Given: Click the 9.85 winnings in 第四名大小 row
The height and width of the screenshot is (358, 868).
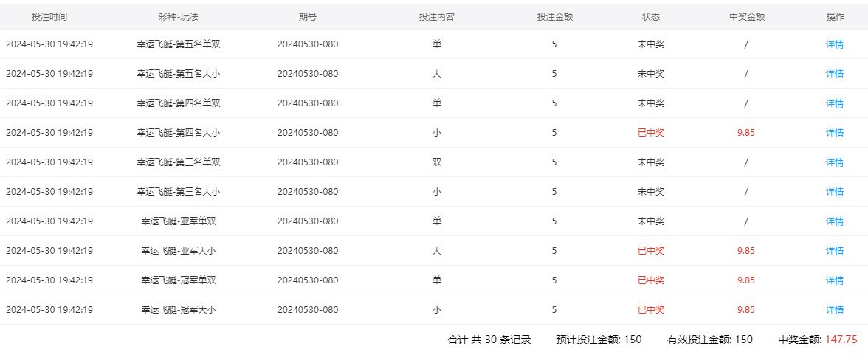Looking at the screenshot, I should pos(745,133).
